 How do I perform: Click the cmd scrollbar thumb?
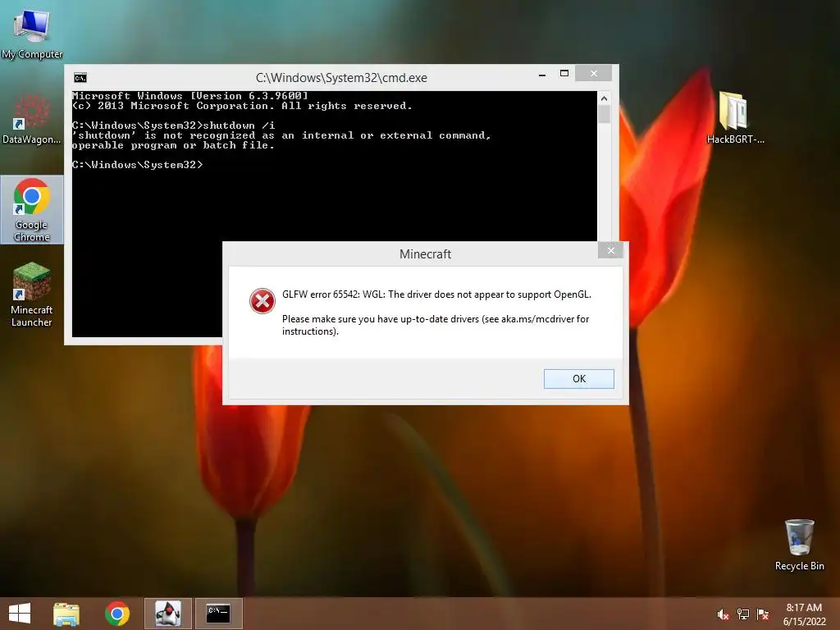pos(605,114)
